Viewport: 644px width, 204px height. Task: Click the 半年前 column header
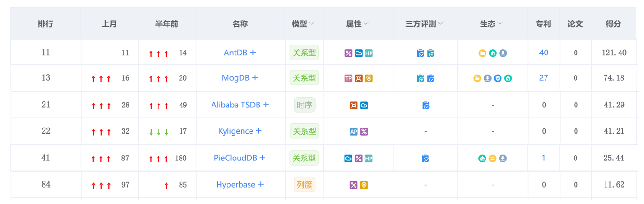tap(167, 24)
